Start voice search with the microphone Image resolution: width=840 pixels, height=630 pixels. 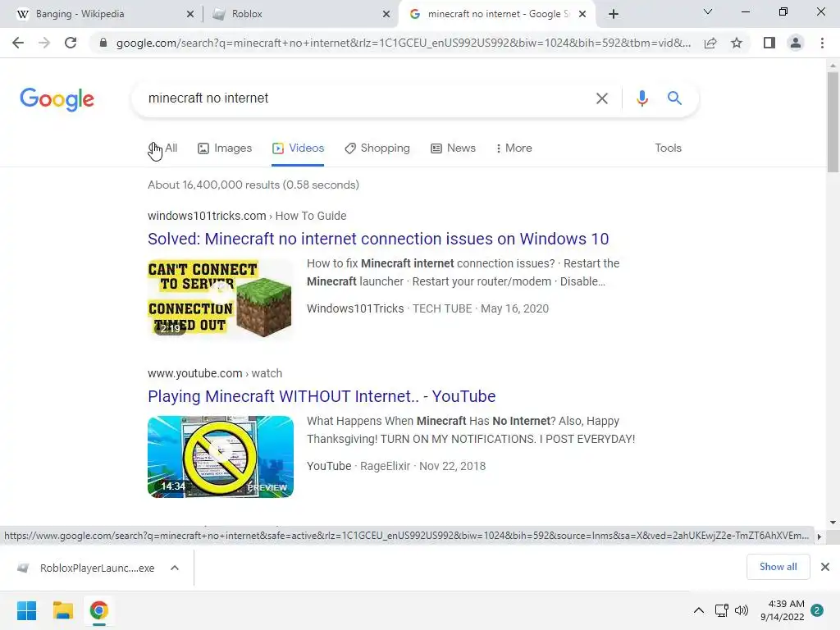pos(641,98)
